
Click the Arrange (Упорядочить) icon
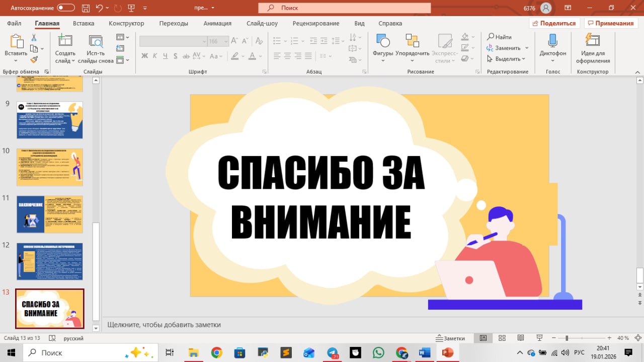point(413,41)
